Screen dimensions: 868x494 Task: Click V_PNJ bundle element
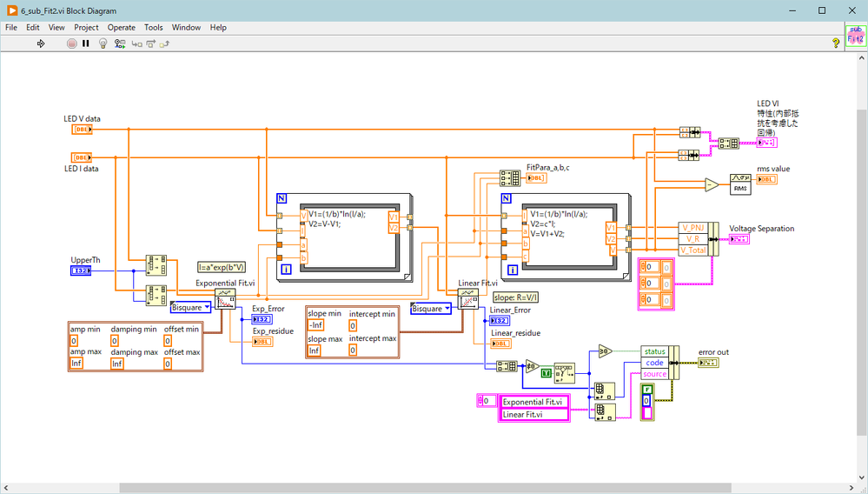click(692, 228)
